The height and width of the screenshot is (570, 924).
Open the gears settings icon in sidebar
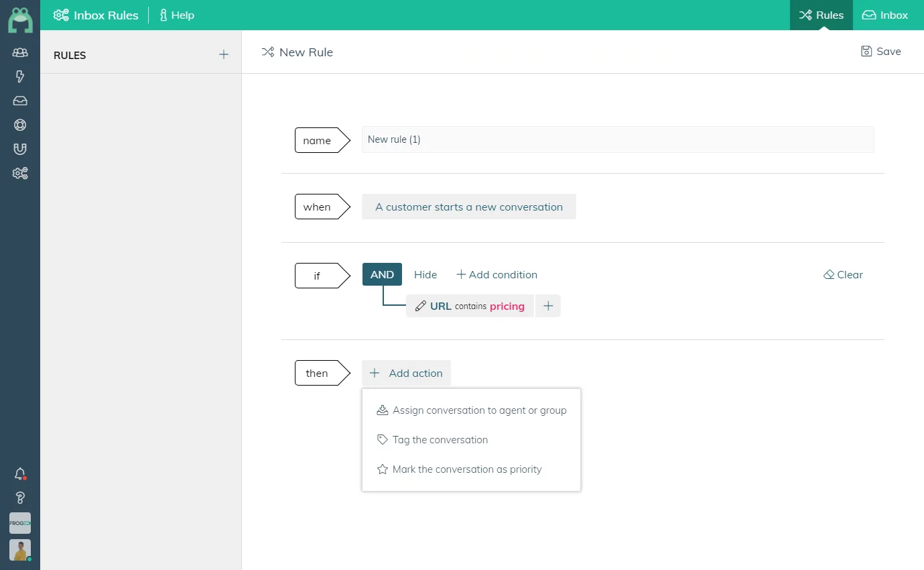point(20,173)
